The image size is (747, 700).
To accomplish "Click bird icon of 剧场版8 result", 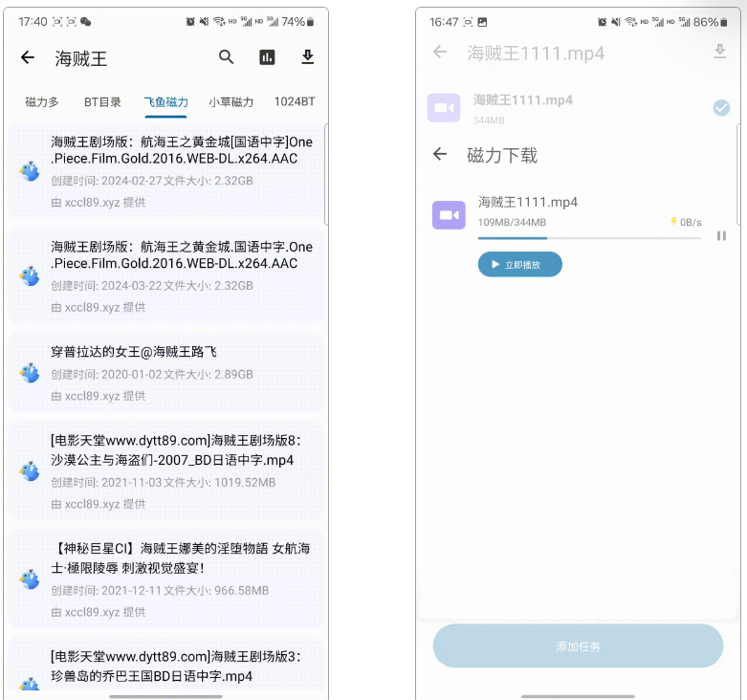I will pyautogui.click(x=30, y=470).
